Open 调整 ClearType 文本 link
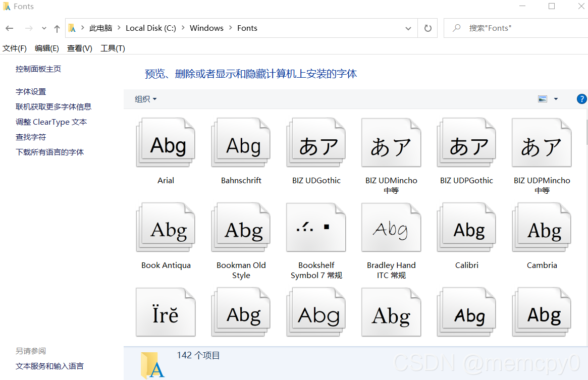This screenshot has height=380, width=588. (51, 122)
